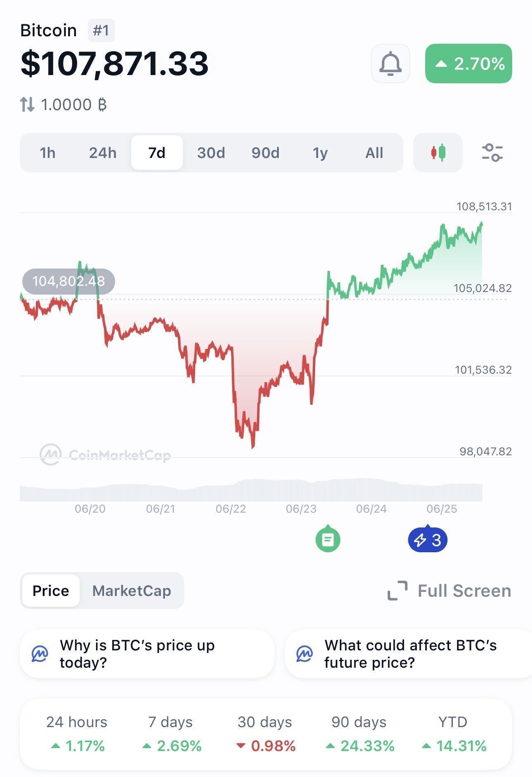Ask why BTC's price is up today
The height and width of the screenshot is (777, 532).
[x=147, y=654]
